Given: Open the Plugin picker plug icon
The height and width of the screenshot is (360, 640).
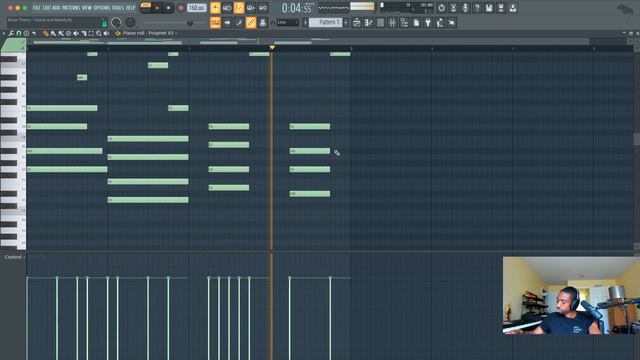Looking at the screenshot, I should pos(428,22).
